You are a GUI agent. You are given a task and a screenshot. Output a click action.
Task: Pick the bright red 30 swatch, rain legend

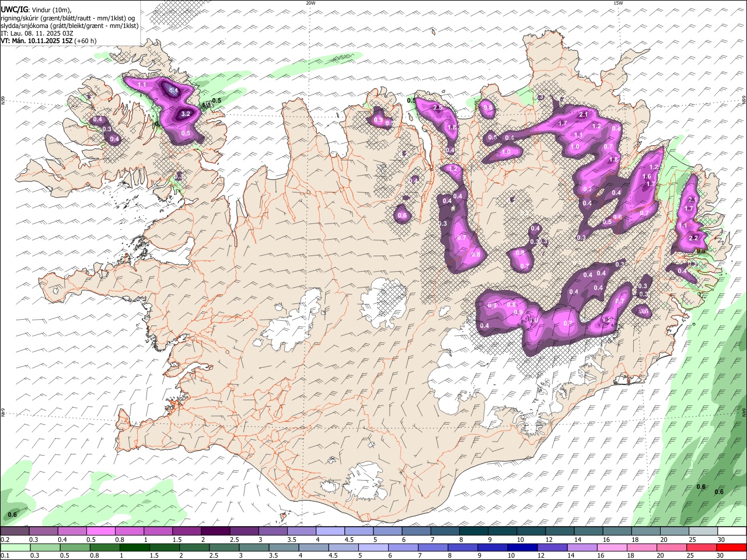[731, 548]
